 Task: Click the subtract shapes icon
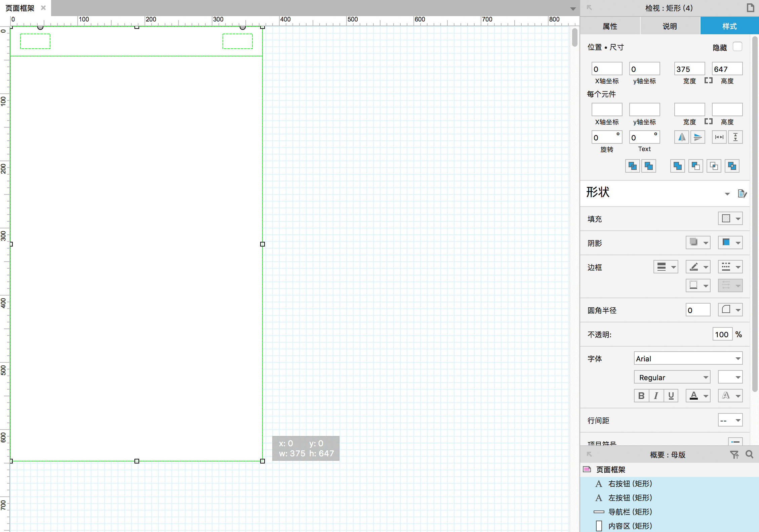pos(696,166)
